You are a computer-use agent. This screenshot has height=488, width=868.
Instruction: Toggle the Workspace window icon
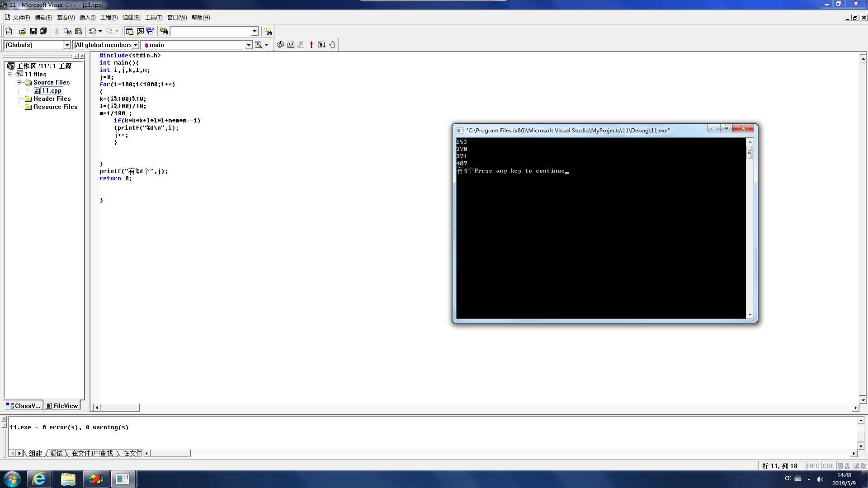(x=129, y=31)
